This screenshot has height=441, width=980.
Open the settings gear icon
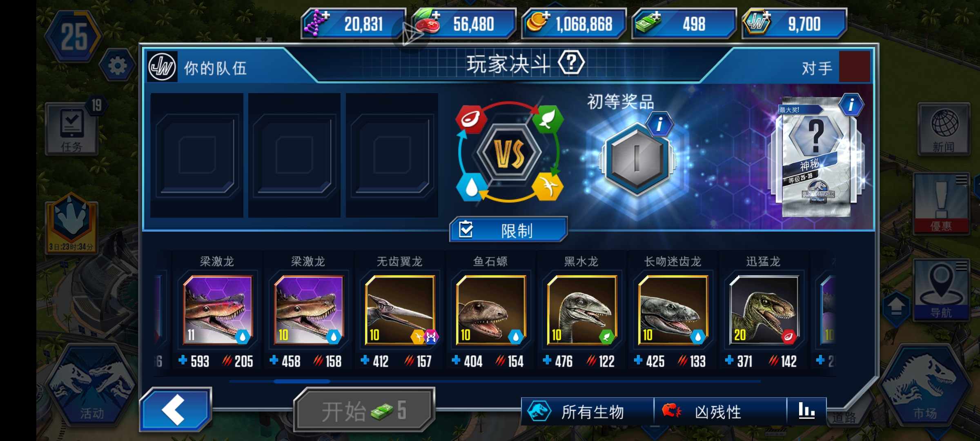pos(117,66)
